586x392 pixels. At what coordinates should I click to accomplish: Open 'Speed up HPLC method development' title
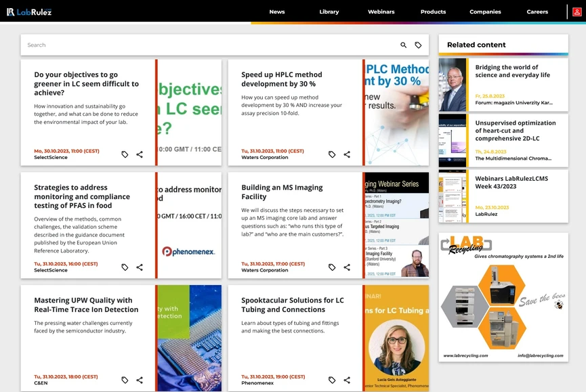point(281,79)
